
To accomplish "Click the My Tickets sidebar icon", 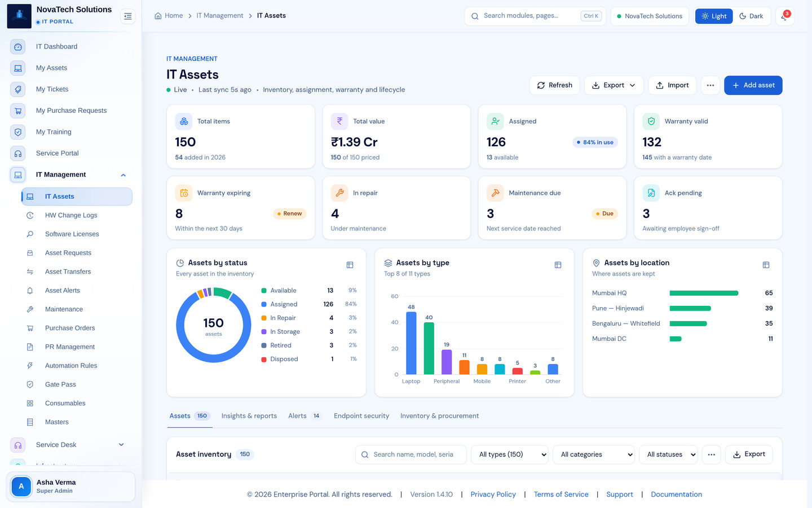I will (x=18, y=89).
